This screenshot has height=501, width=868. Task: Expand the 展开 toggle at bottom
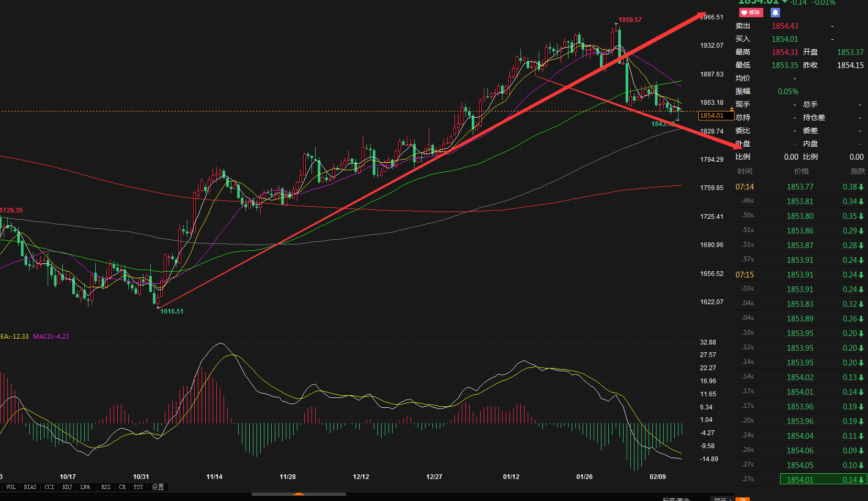[721, 499]
